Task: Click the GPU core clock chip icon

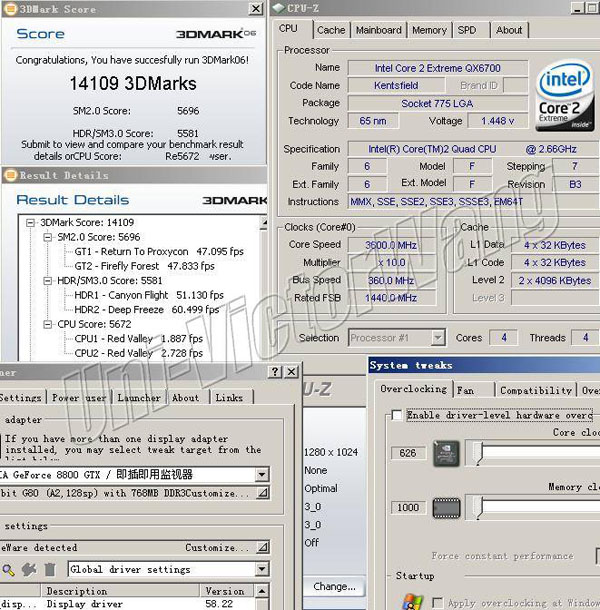Action: click(446, 453)
